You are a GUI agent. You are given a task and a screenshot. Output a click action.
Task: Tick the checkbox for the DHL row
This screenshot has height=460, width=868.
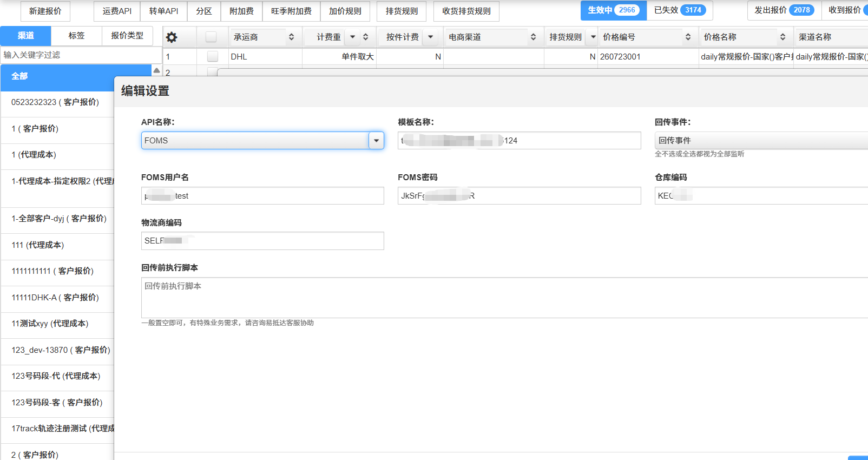point(213,56)
